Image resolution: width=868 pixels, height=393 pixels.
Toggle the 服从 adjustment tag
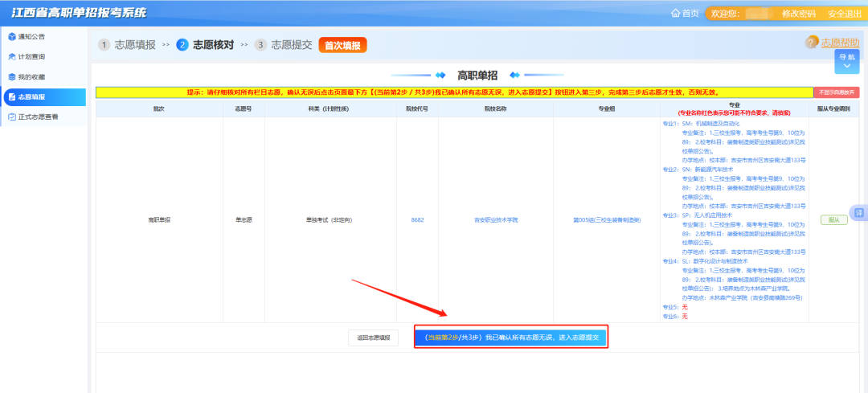pyautogui.click(x=833, y=219)
